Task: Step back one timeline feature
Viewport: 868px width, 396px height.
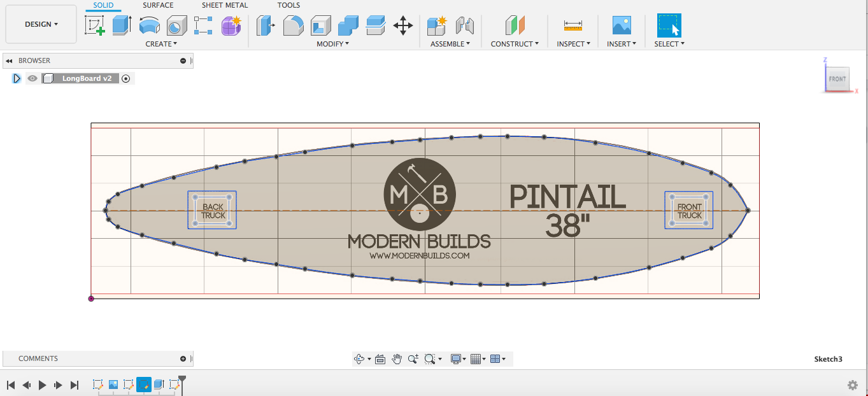Action: click(27, 385)
